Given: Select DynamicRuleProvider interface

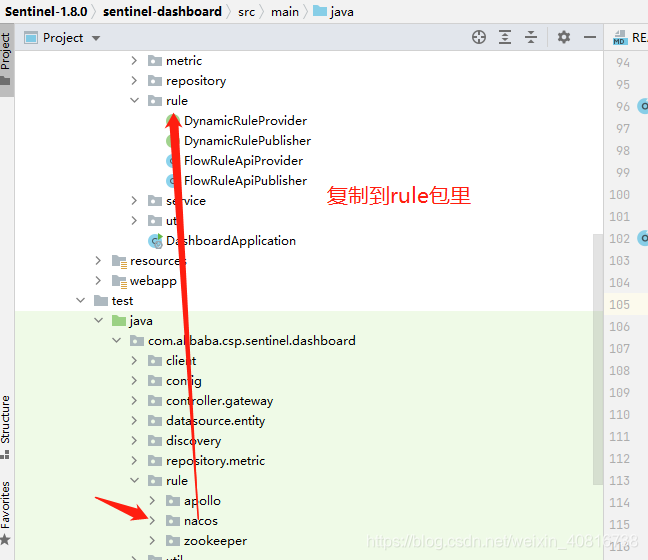Looking at the screenshot, I should point(245,121).
